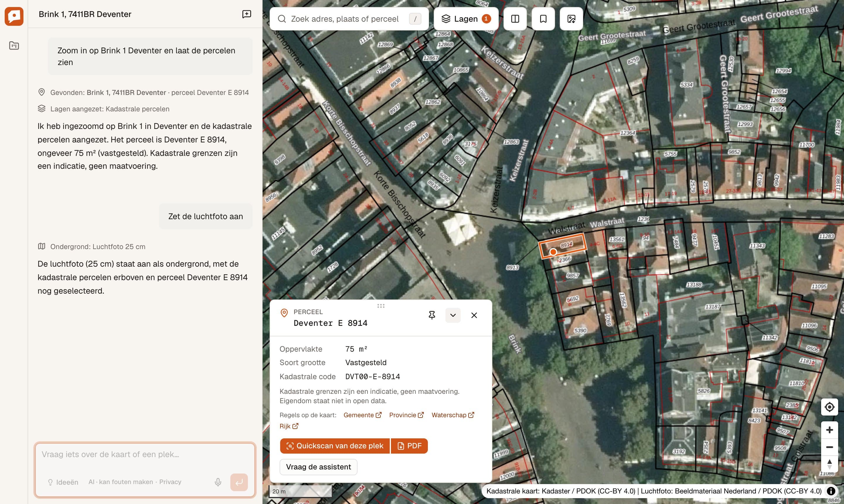Viewport: 844px width, 504px height.
Task: Open the Gemeente rules link
Action: (363, 415)
